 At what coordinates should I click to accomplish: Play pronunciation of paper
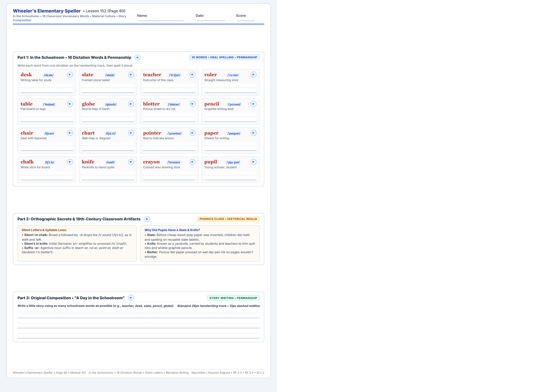tap(254, 133)
